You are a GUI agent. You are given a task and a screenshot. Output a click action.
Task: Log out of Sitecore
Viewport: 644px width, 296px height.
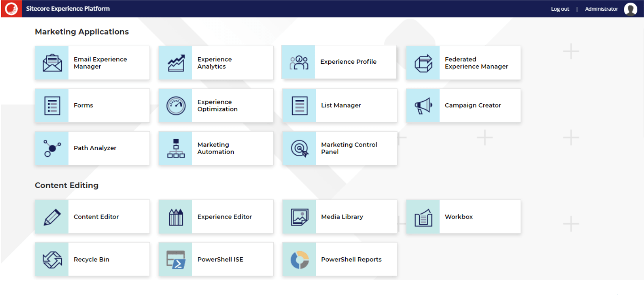click(560, 9)
